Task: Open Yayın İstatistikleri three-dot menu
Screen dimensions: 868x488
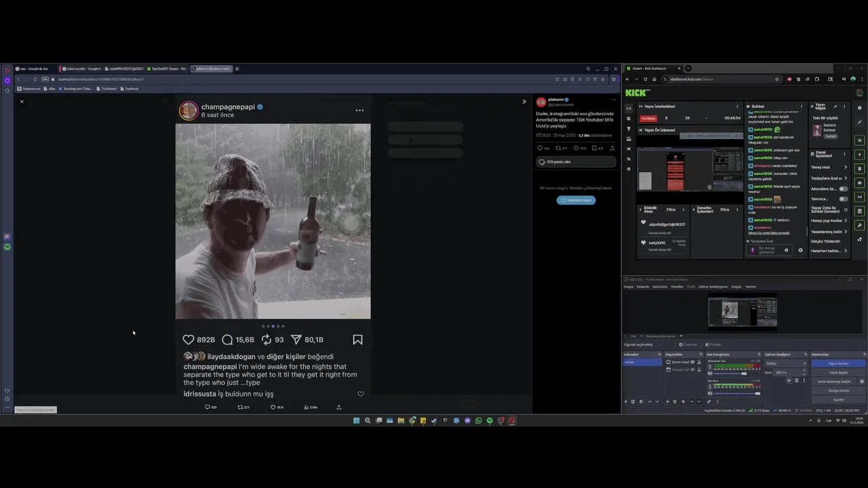Action: 737,106
